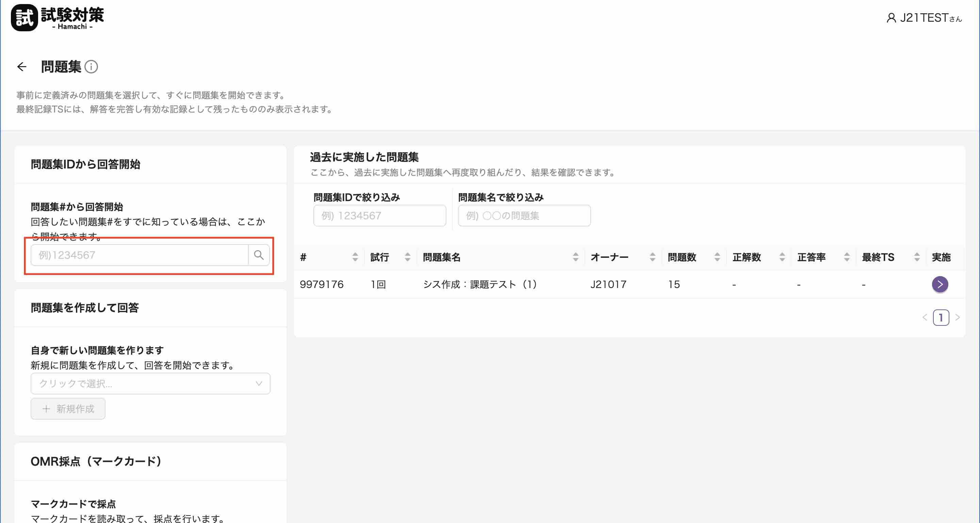Sort table by 問題集名 column

coord(575,257)
